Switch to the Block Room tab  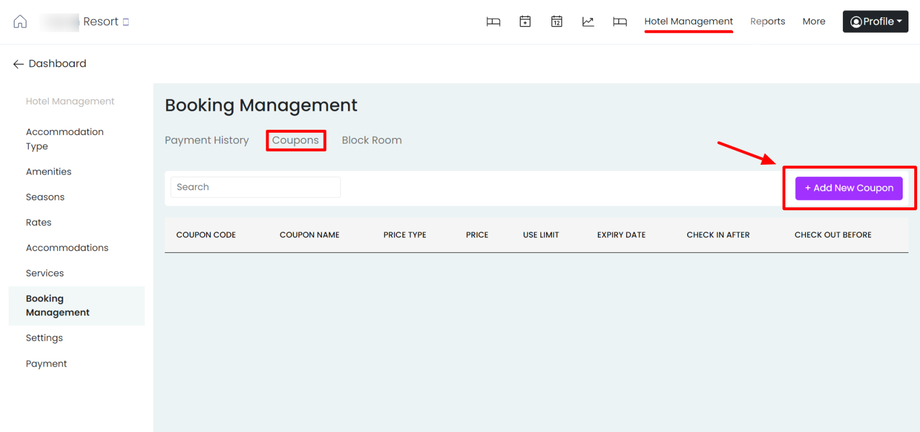(x=372, y=140)
